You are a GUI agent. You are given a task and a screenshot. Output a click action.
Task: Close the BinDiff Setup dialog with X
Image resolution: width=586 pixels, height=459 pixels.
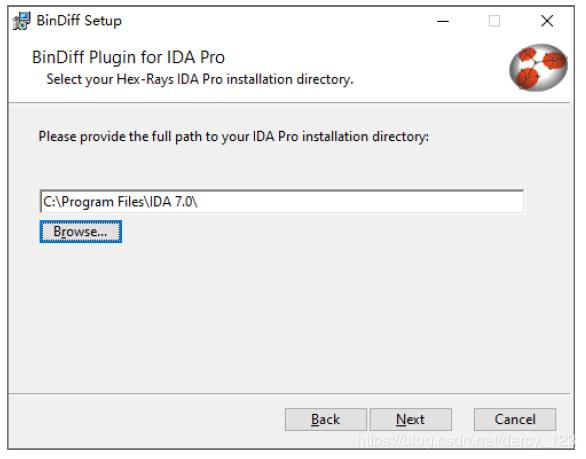pos(547,21)
